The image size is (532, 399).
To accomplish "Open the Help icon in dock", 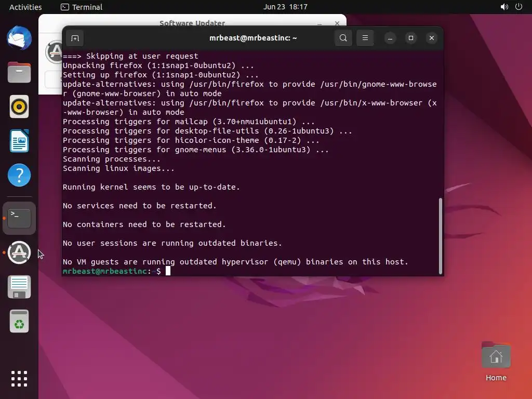I will 19,175.
